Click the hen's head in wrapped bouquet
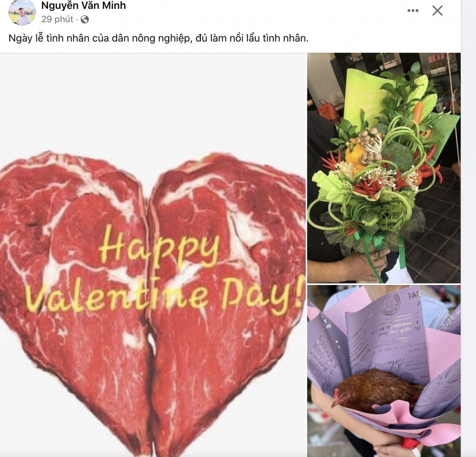The height and width of the screenshot is (457, 476). [342, 396]
